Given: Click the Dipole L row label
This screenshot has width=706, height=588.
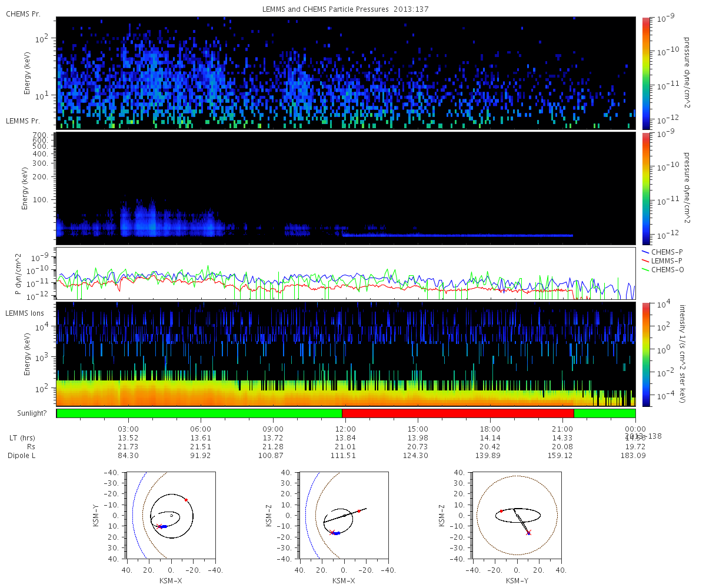Looking at the screenshot, I should [x=23, y=456].
